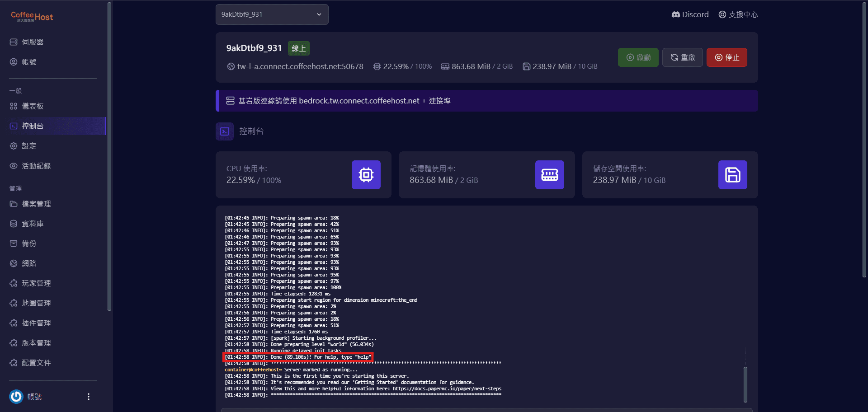
Task: Click the red 停止 stop button
Action: pyautogui.click(x=727, y=57)
